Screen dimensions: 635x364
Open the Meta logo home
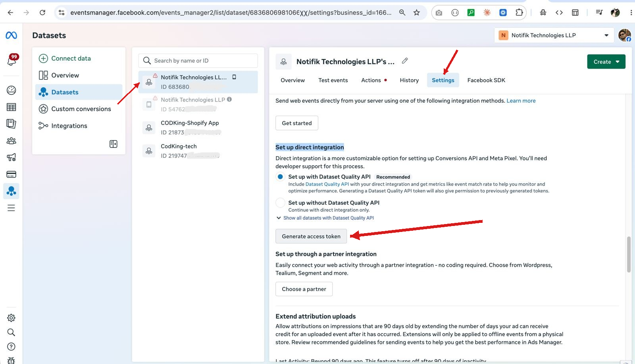point(11,35)
